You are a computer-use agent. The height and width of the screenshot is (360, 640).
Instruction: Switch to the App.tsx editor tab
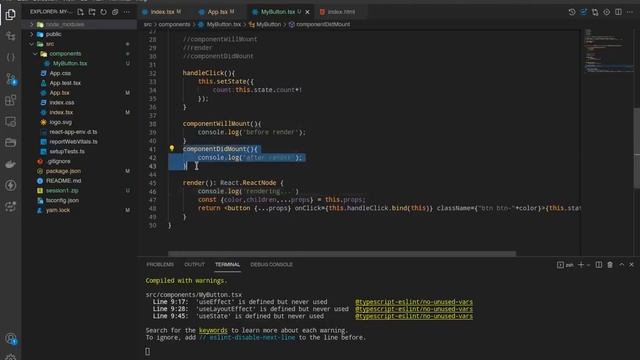217,12
